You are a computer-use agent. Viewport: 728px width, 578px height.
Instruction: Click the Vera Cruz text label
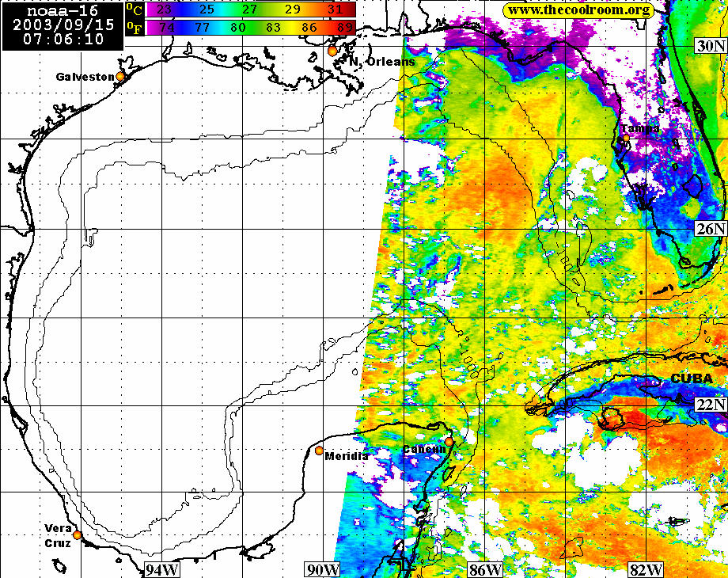point(59,536)
